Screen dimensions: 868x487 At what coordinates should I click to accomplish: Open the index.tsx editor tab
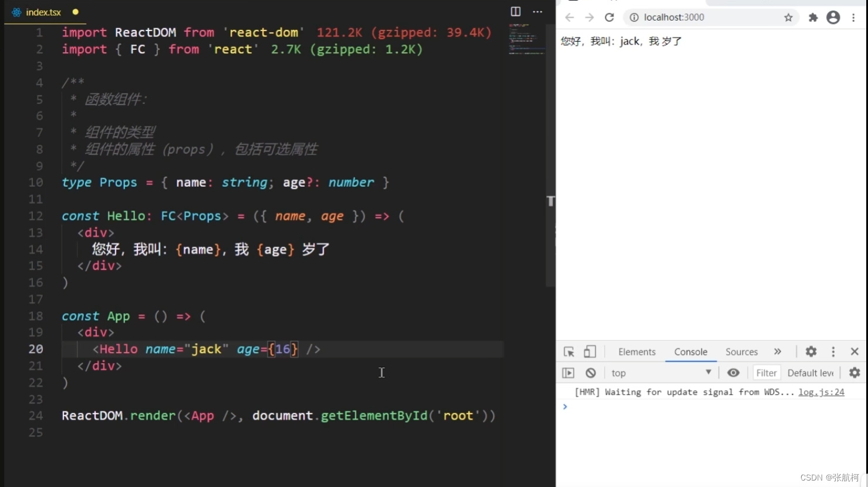click(x=45, y=12)
